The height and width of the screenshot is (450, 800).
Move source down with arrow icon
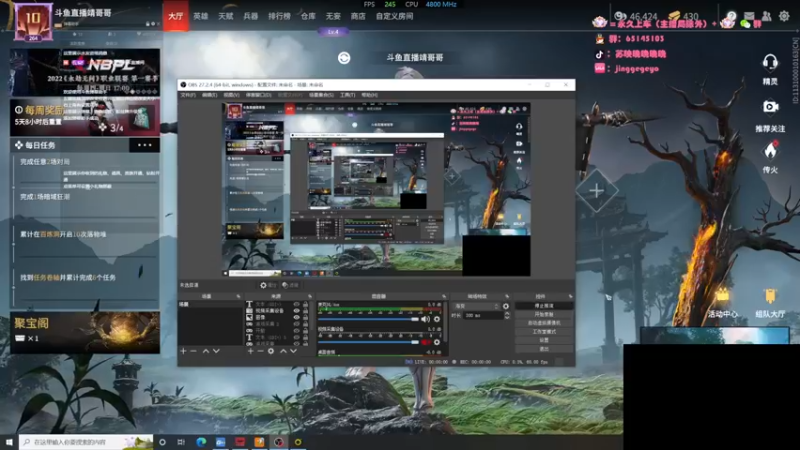coord(293,351)
